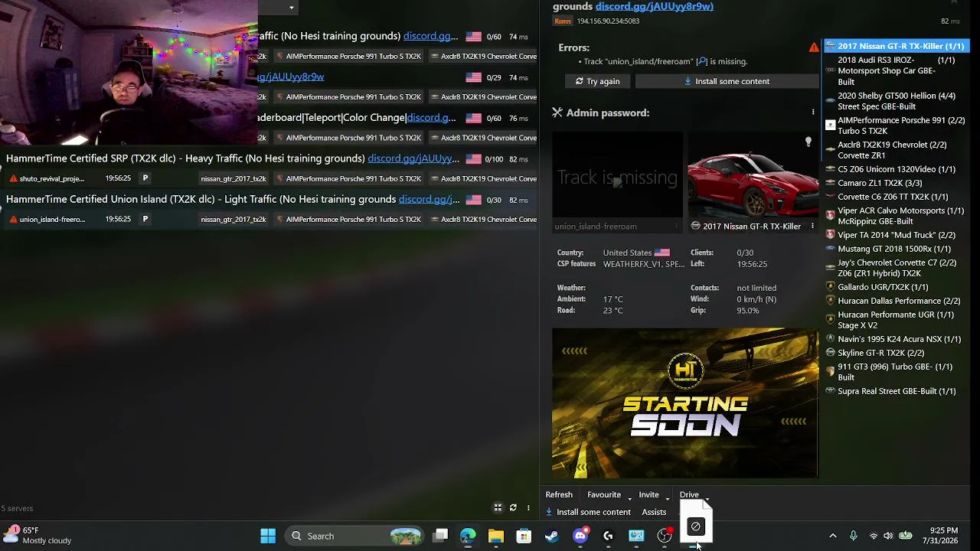Viewport: 980px width, 551px height.
Task: Click the server list shrink/collapse arrows icon
Action: [498, 507]
